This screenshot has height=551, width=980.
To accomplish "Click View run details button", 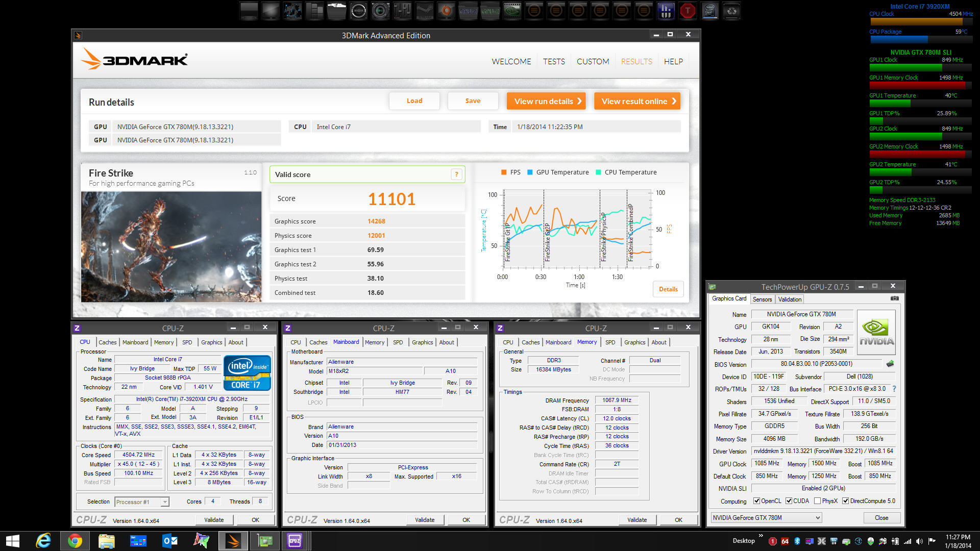I will pyautogui.click(x=546, y=101).
